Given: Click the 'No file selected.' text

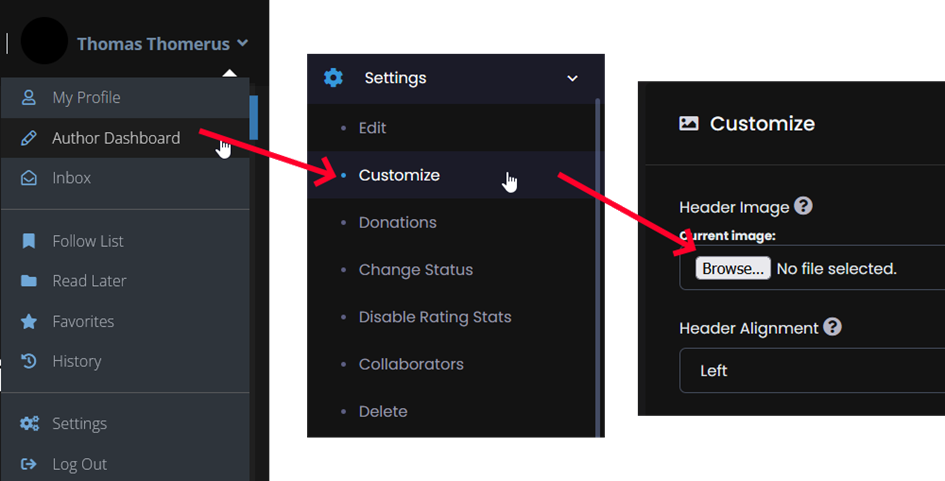Looking at the screenshot, I should coord(837,269).
